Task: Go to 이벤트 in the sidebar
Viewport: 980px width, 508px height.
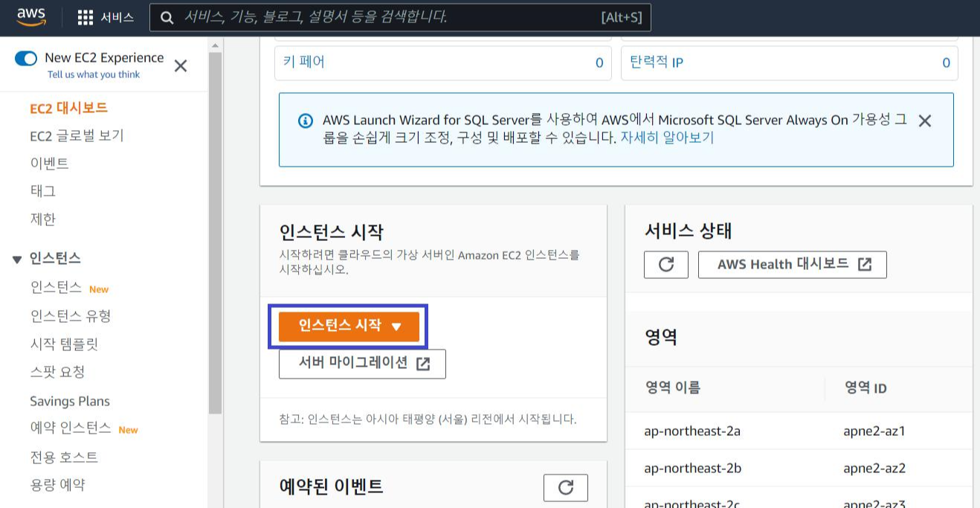Action: pos(49,164)
